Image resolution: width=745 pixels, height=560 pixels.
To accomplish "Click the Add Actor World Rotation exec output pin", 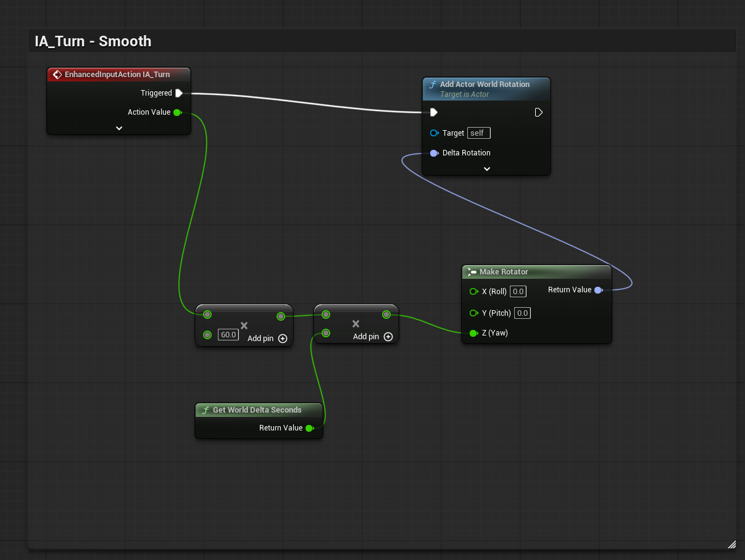I will pyautogui.click(x=538, y=112).
